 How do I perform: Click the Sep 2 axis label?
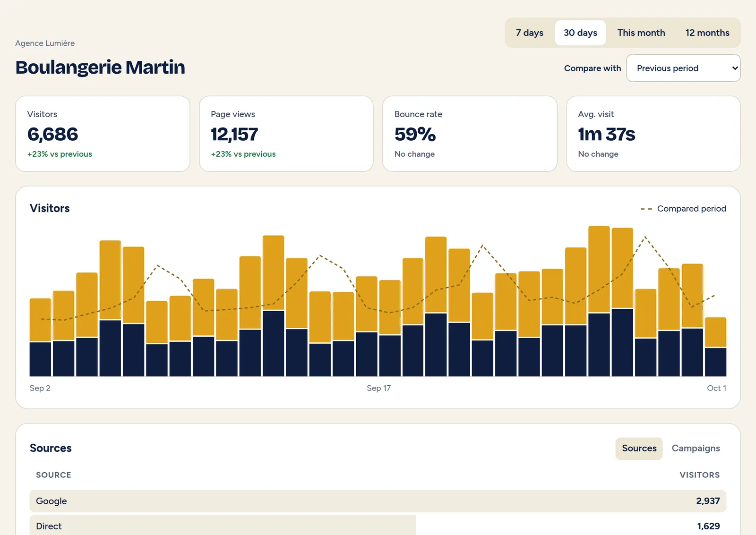pyautogui.click(x=40, y=388)
